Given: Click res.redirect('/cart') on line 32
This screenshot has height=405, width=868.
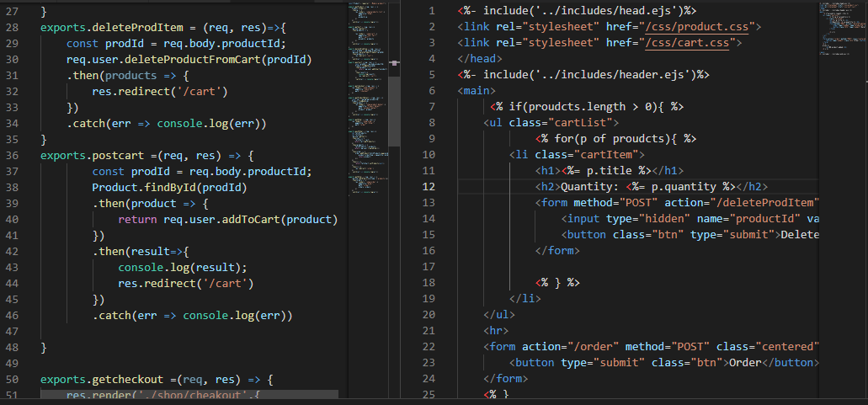Looking at the screenshot, I should pyautogui.click(x=160, y=91).
